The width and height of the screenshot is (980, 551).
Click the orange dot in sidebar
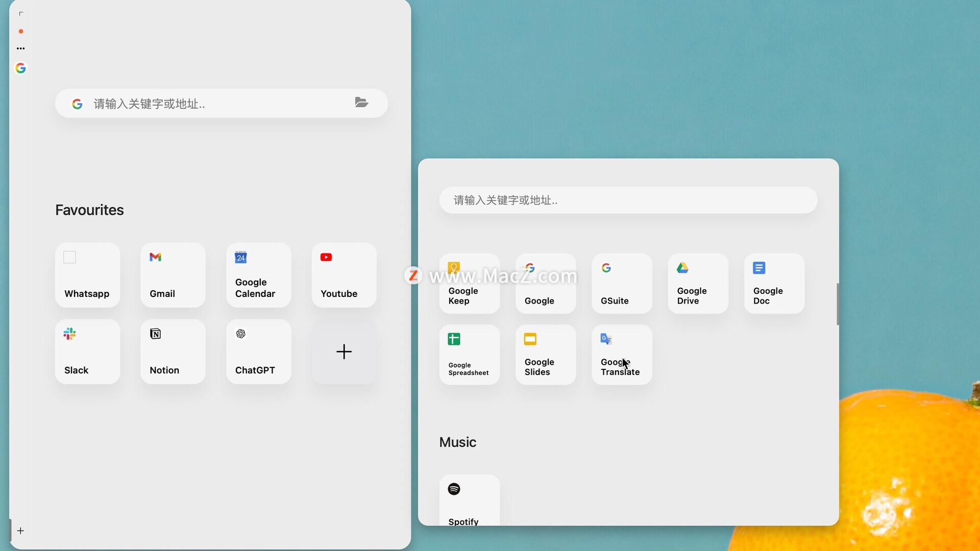click(x=21, y=31)
